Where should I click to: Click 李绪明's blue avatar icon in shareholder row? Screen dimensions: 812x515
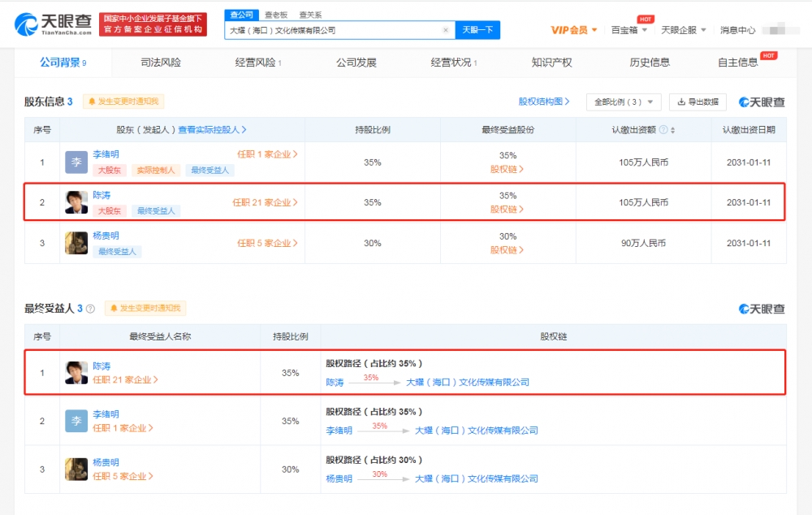click(x=76, y=162)
